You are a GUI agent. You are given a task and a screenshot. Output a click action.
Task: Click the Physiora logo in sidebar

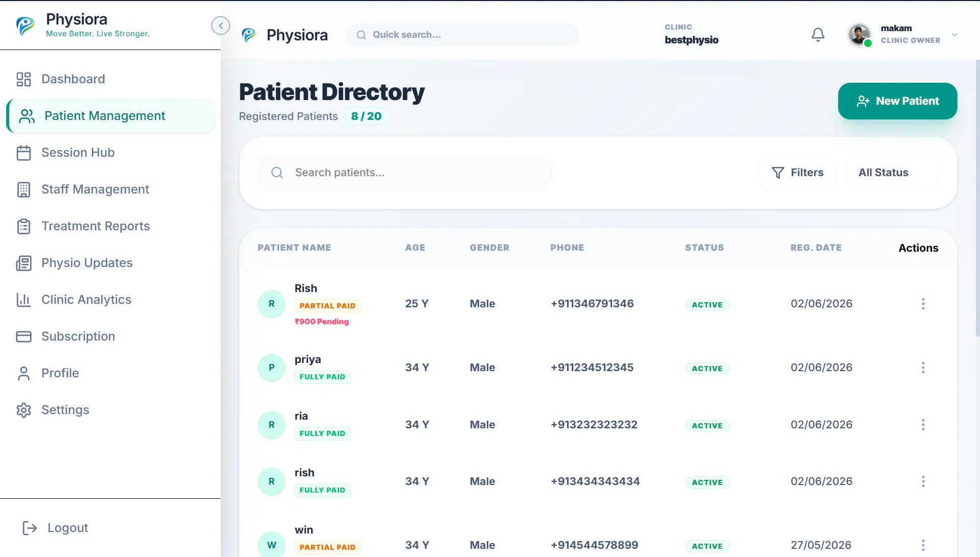(26, 26)
